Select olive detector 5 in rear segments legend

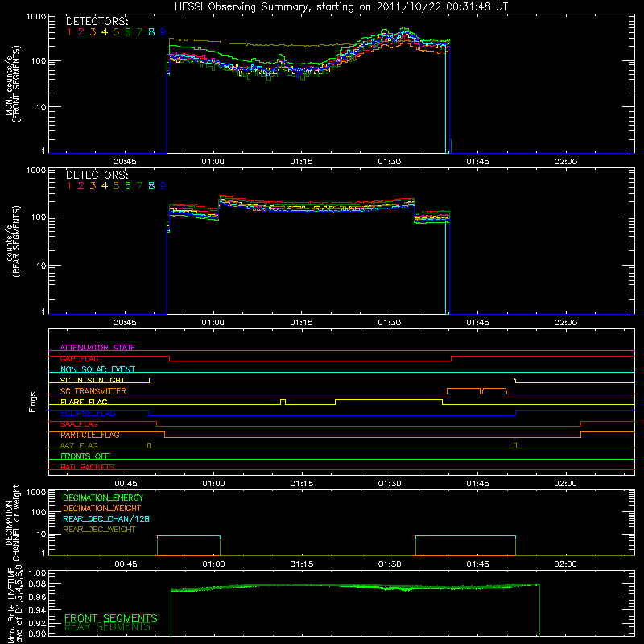(x=116, y=186)
